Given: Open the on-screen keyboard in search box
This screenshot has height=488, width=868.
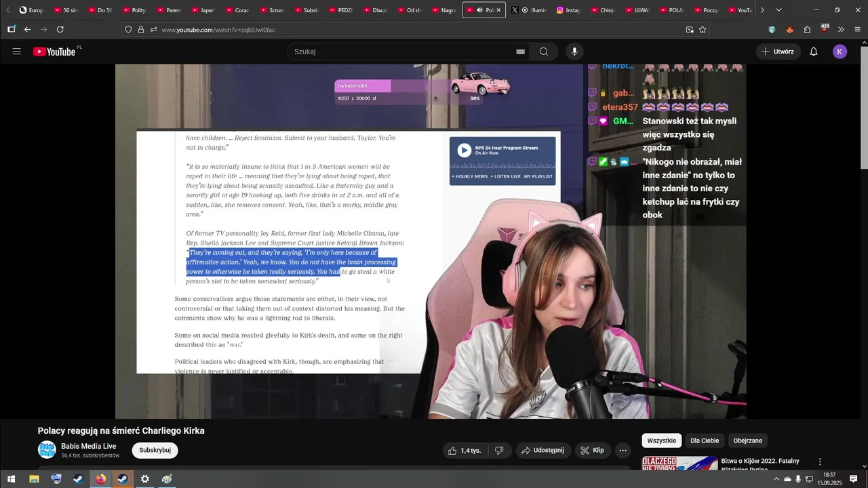Looking at the screenshot, I should [x=521, y=52].
